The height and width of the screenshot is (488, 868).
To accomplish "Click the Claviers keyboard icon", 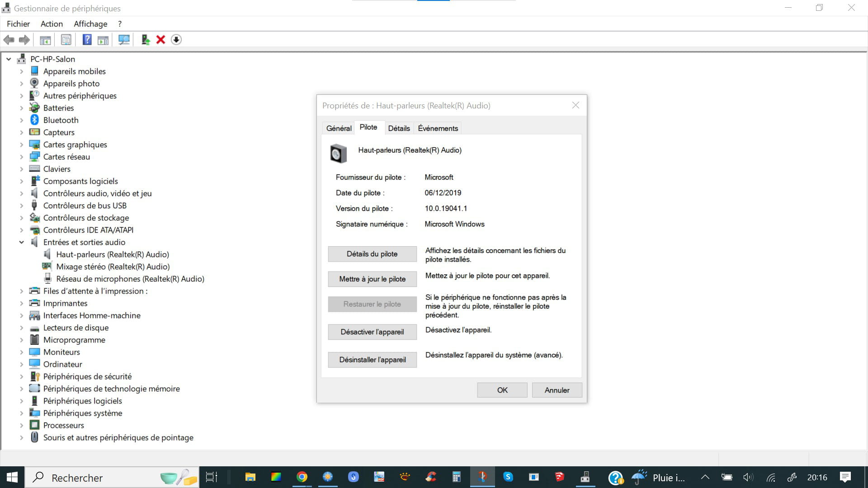I will coord(34,169).
